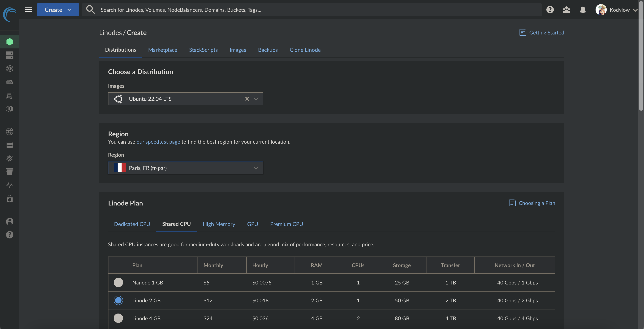Open the top bar help question icon
Image resolution: width=644 pixels, height=329 pixels.
tap(550, 10)
